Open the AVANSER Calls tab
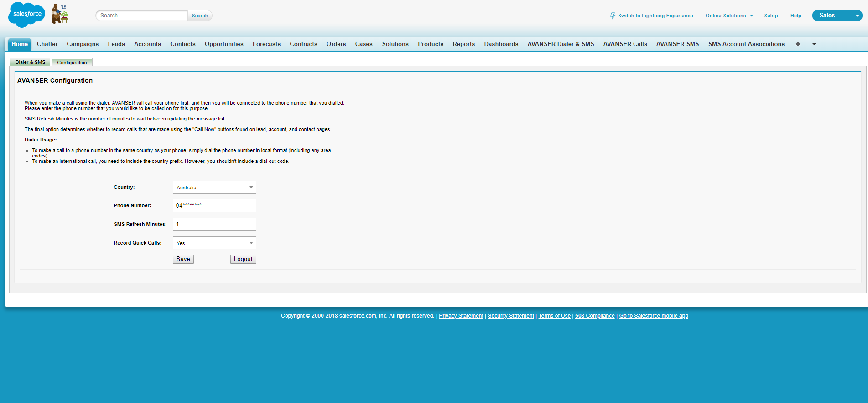The image size is (868, 403). (625, 44)
